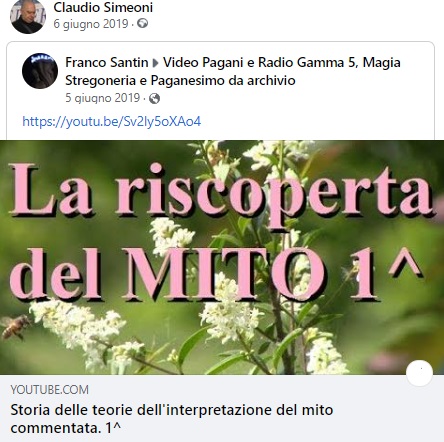The image size is (444, 442).
Task: Play the flowering branch video thumbnail
Action: (x=222, y=257)
